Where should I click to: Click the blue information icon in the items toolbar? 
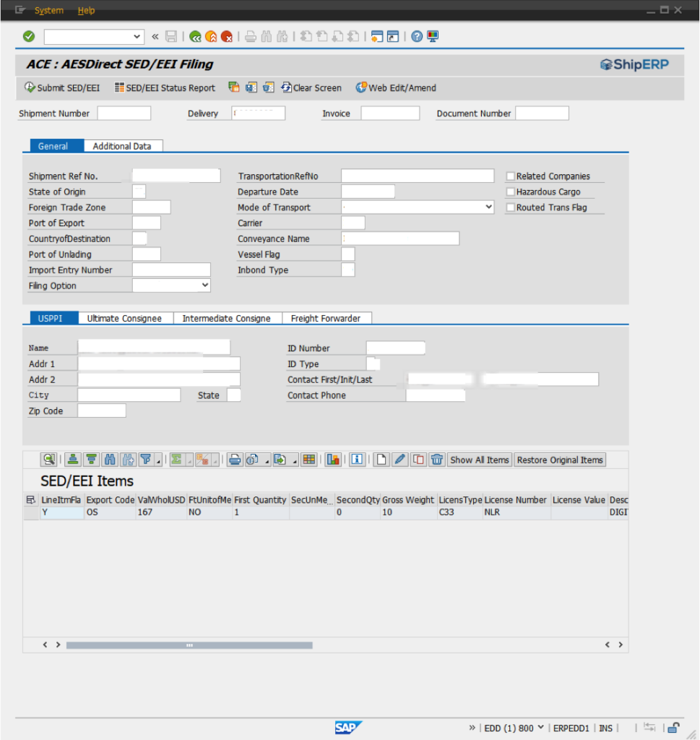point(357,460)
